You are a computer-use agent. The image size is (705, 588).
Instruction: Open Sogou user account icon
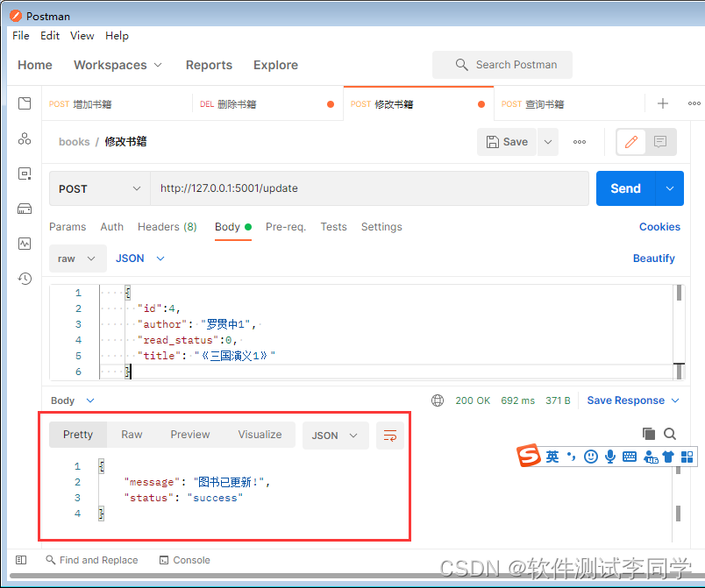[651, 457]
